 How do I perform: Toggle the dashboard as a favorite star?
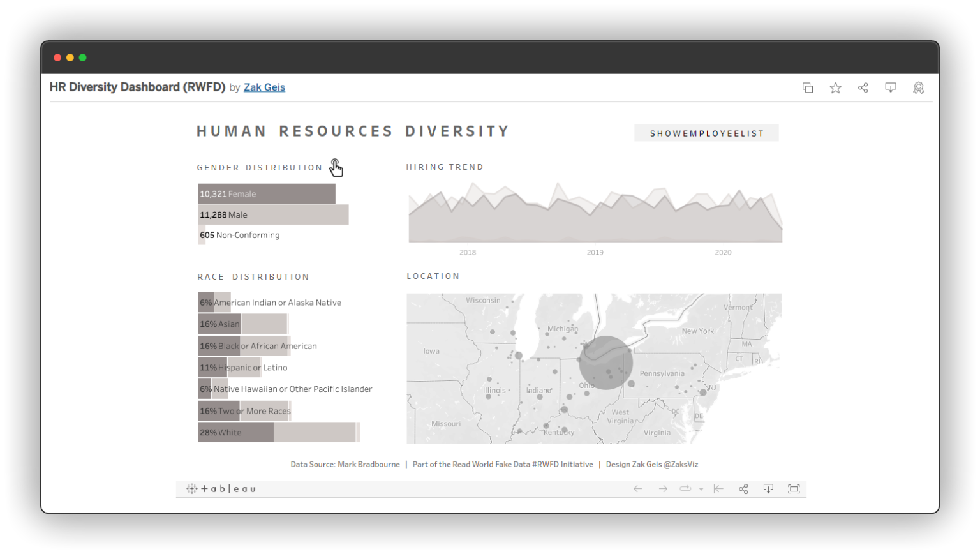(x=835, y=87)
